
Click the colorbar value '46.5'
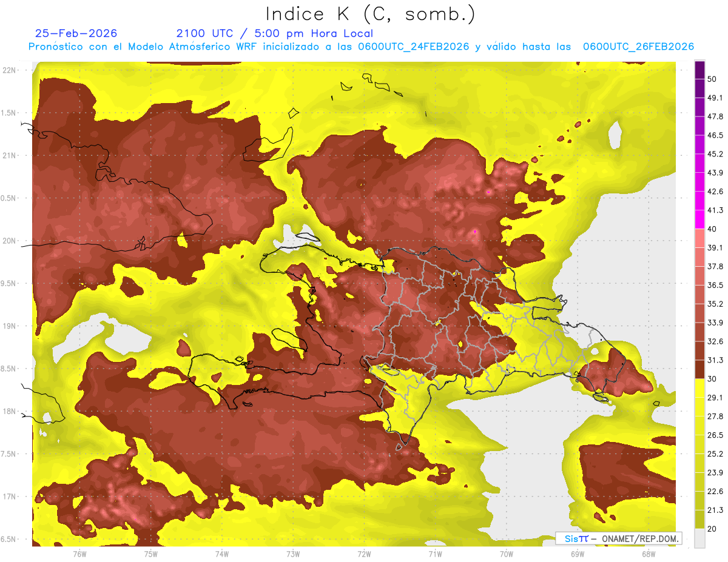(x=715, y=135)
